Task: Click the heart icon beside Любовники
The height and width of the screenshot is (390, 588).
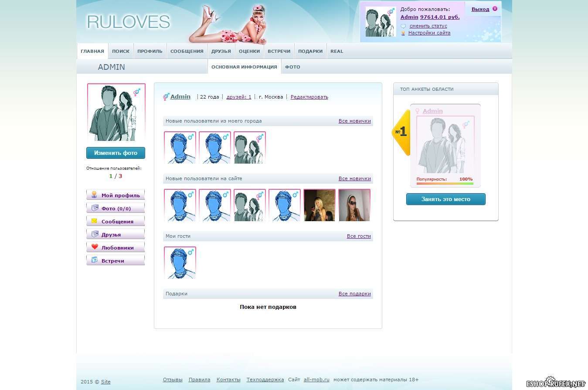Action: [x=95, y=247]
